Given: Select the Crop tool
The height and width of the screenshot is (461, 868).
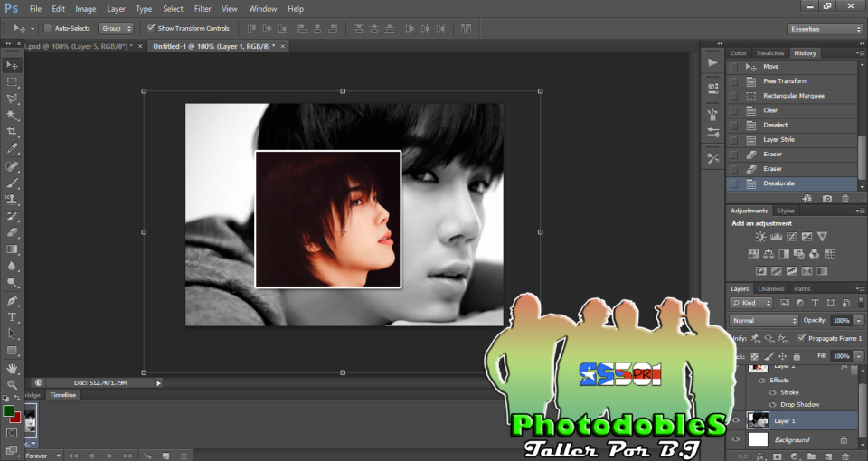Looking at the screenshot, I should point(12,132).
